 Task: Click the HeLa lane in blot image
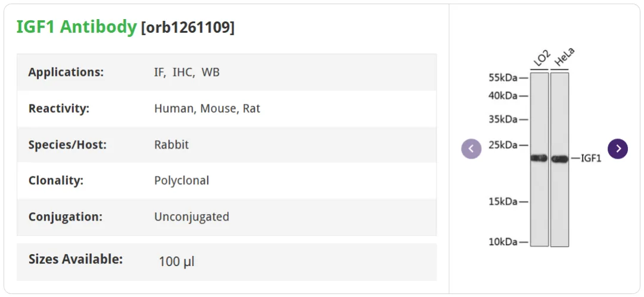point(559,159)
